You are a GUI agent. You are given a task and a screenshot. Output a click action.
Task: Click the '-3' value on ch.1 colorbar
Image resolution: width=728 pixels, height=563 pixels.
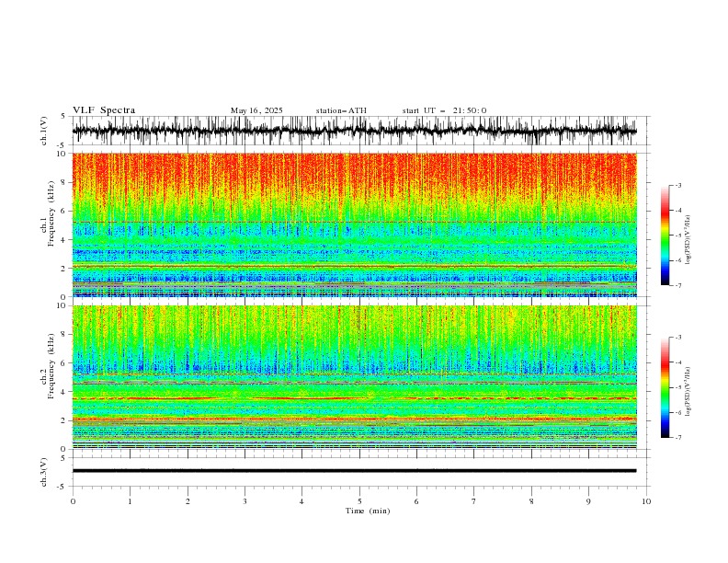point(677,185)
